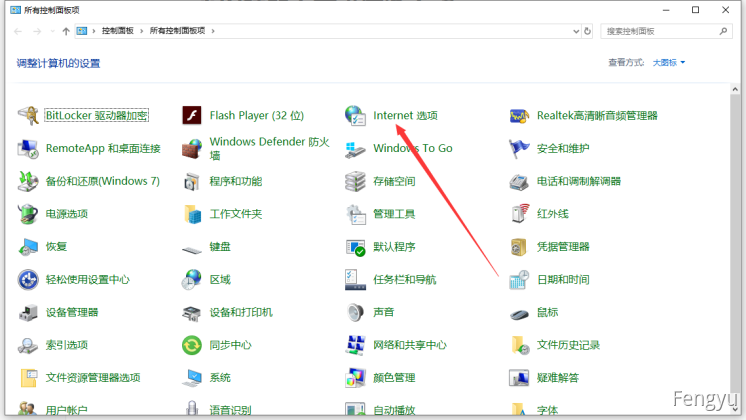The height and width of the screenshot is (420, 746).
Task: Open 同步中心 green sync icon
Action: 192,345
